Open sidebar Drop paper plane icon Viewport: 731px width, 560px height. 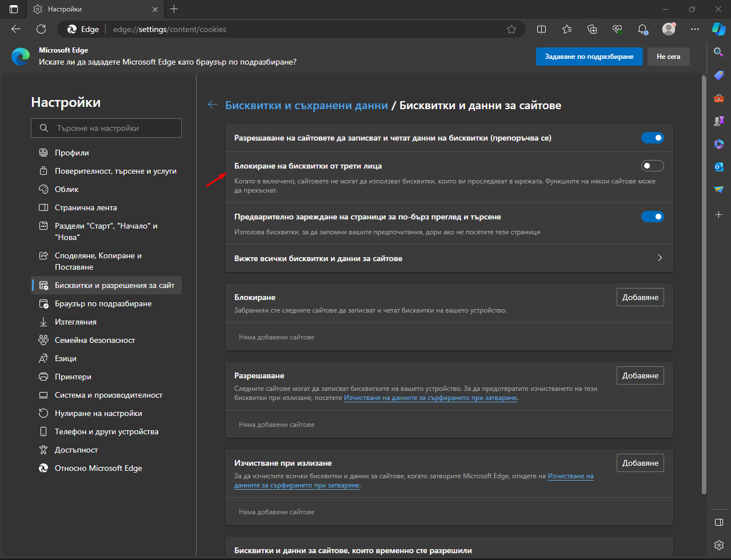click(719, 189)
